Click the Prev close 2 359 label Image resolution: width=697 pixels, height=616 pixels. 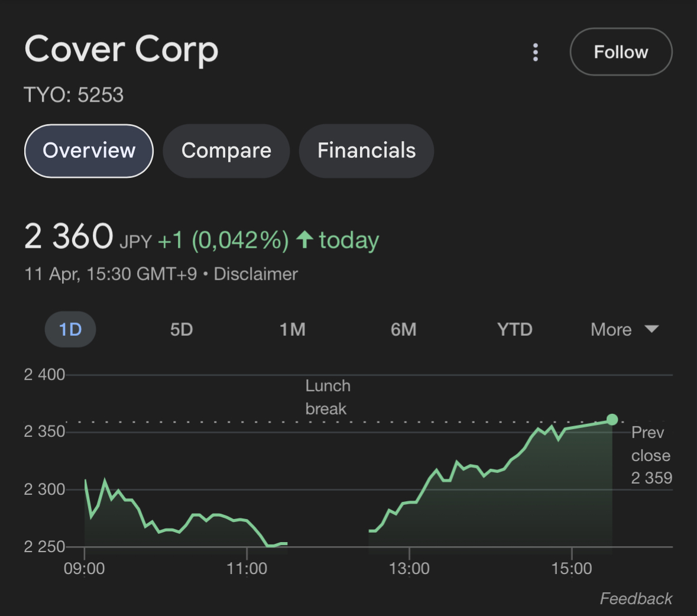pyautogui.click(x=651, y=455)
